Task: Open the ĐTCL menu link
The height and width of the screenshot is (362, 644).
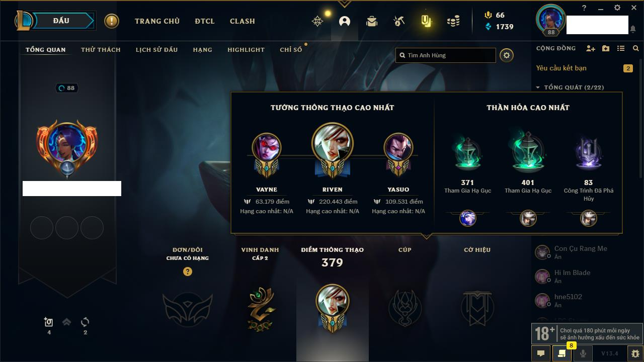Action: point(205,21)
